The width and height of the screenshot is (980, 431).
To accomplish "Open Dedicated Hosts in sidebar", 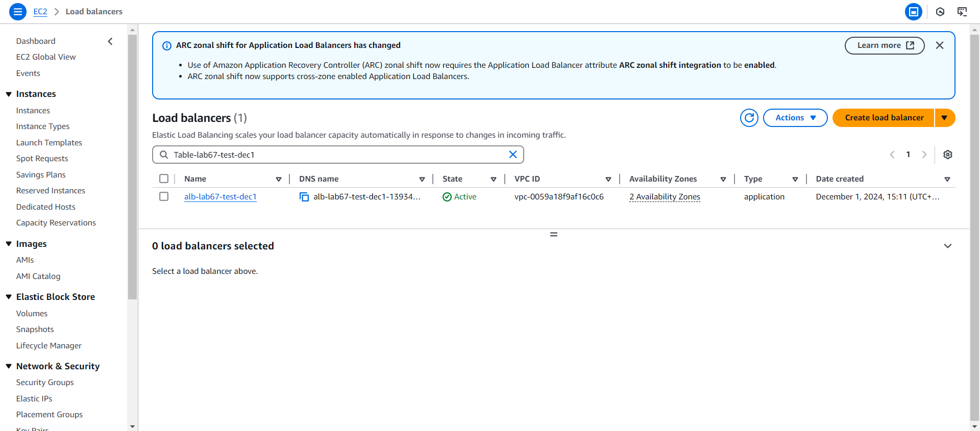I will coord(45,207).
